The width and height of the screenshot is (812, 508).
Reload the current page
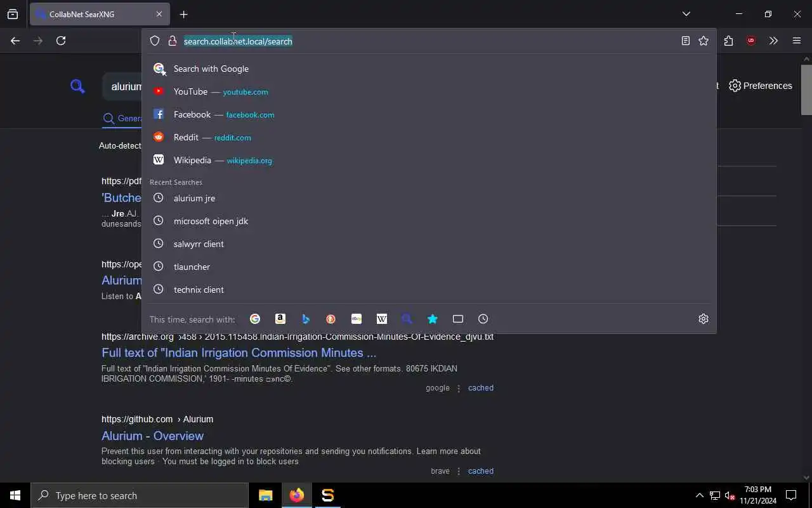point(61,41)
